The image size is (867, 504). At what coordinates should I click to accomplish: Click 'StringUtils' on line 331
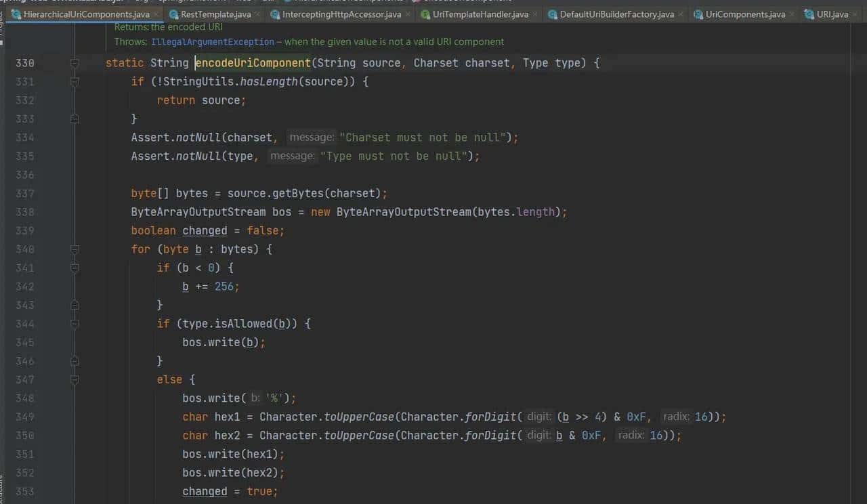198,81
